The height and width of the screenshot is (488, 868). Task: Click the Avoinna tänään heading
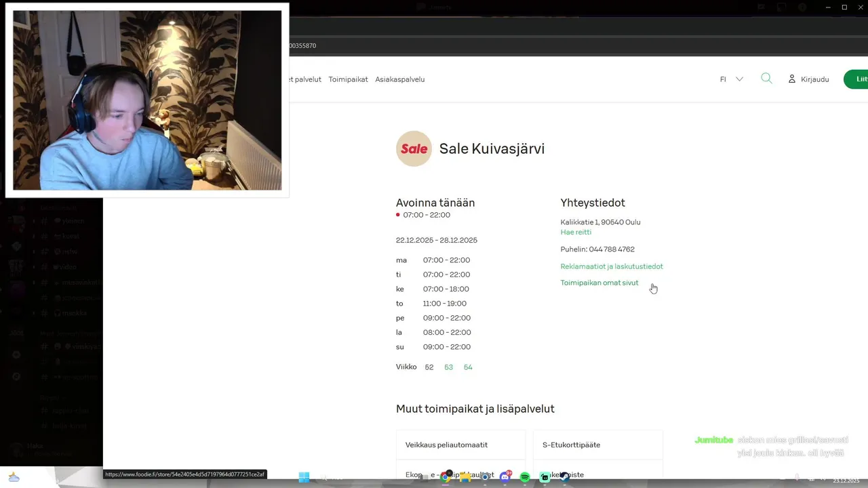tap(435, 203)
